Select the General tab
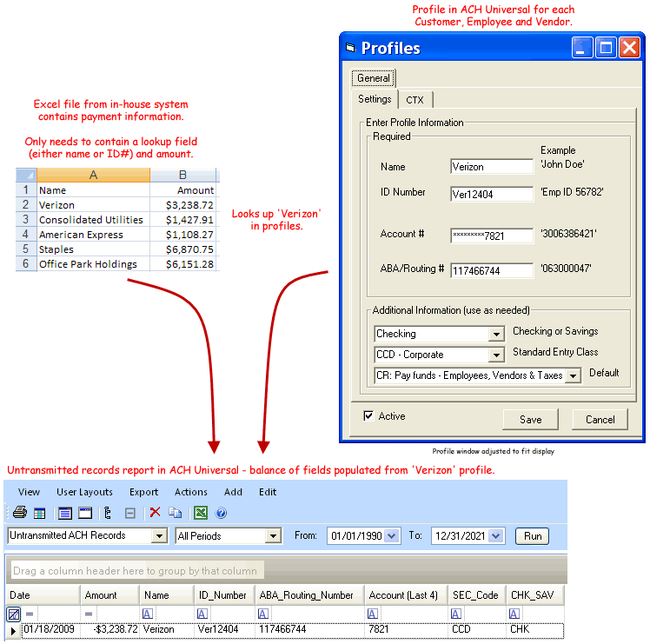This screenshot has height=644, width=650. pos(374,78)
